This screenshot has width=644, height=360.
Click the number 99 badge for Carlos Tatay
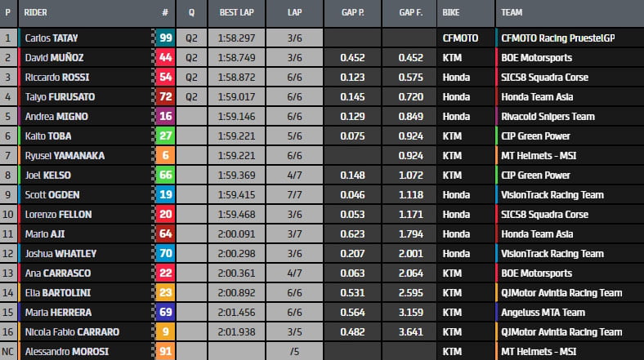[x=165, y=38]
